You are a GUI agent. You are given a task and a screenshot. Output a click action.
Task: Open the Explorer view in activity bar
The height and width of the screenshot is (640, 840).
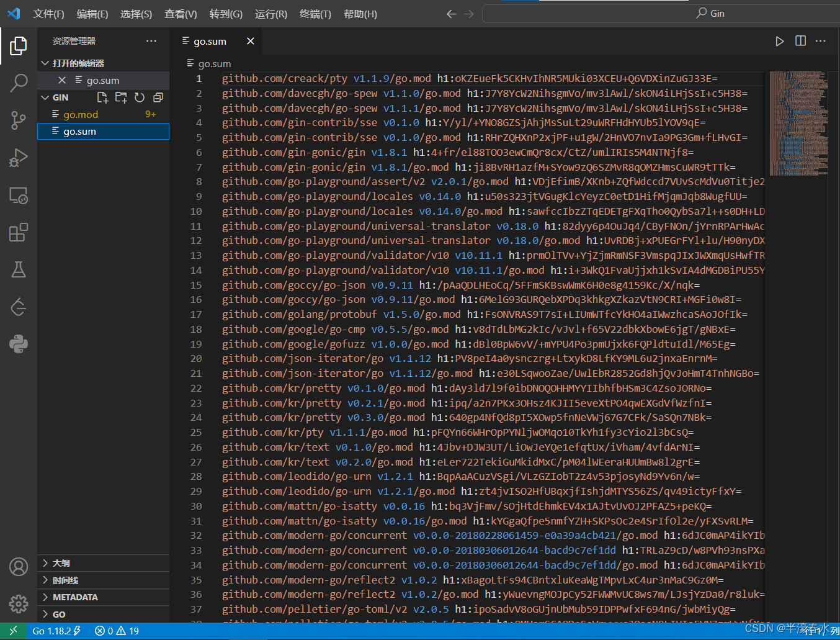pos(19,45)
